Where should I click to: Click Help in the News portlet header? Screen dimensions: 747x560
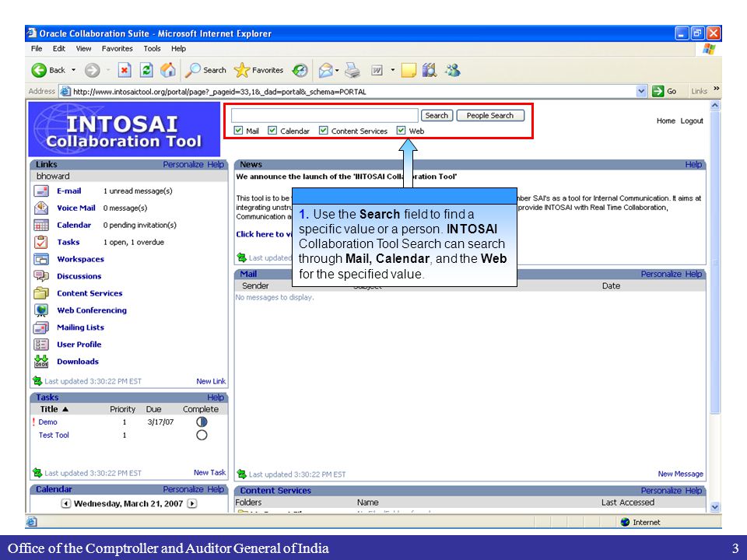pyautogui.click(x=693, y=164)
